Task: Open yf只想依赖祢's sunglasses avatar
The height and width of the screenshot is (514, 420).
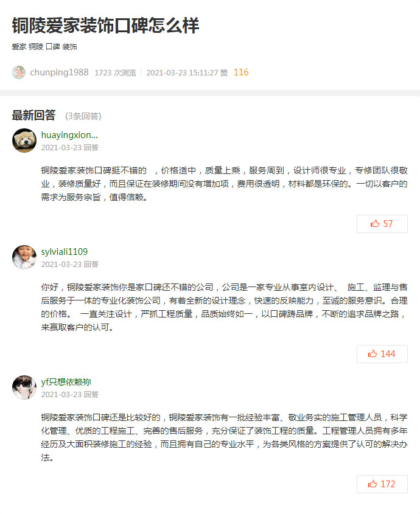Action: pos(24,387)
